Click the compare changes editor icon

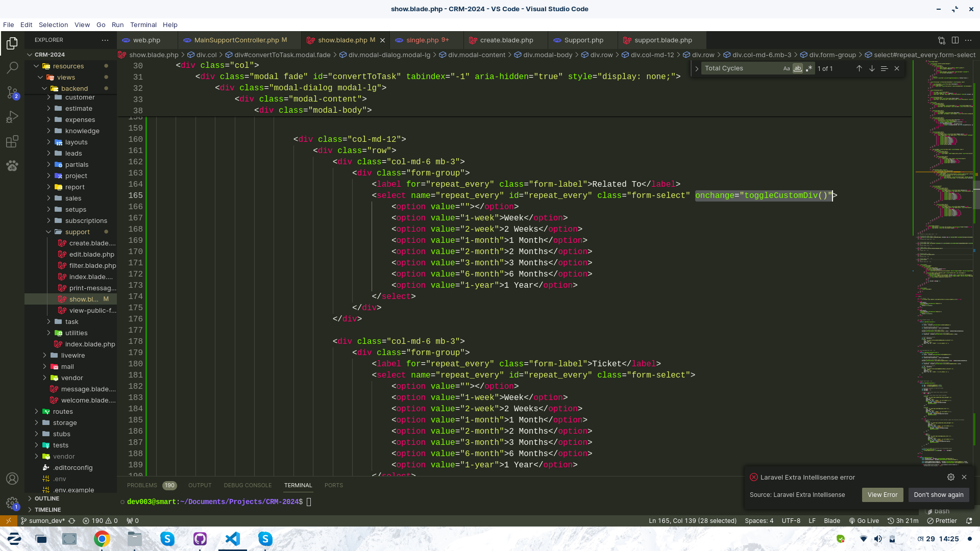tap(942, 40)
